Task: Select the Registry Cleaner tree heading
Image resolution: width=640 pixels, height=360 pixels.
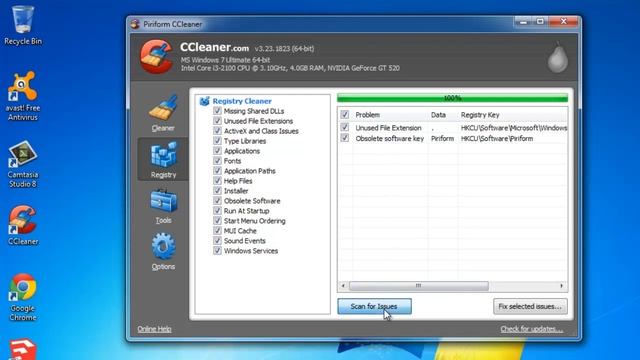Action: tap(242, 101)
